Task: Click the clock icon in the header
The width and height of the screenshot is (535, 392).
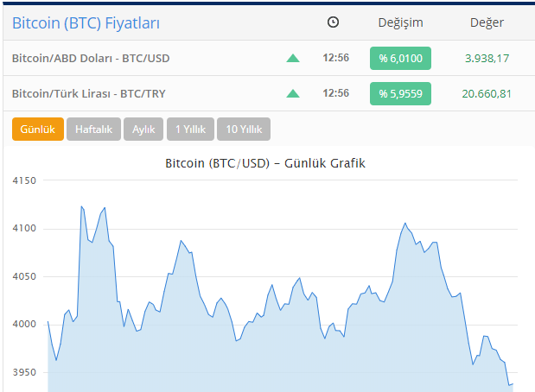Action: 333,22
